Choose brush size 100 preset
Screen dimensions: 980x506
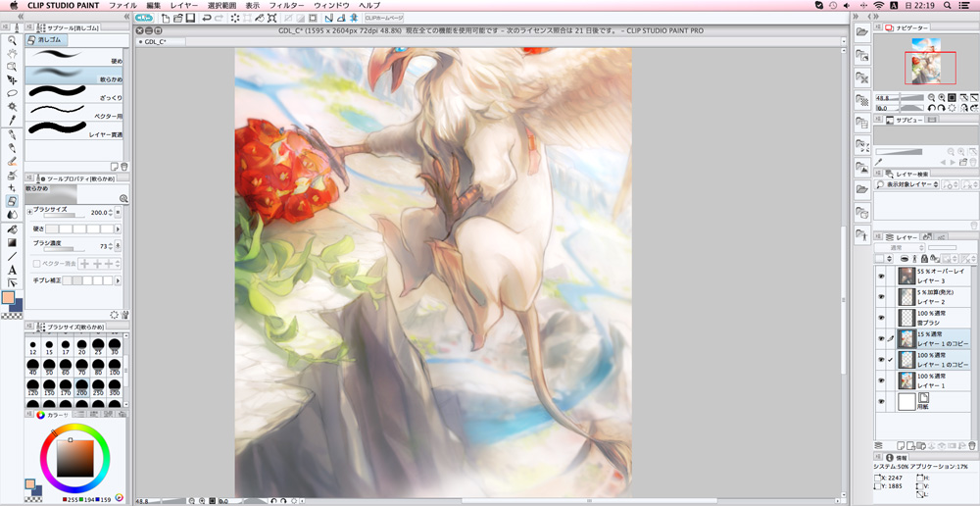115,365
